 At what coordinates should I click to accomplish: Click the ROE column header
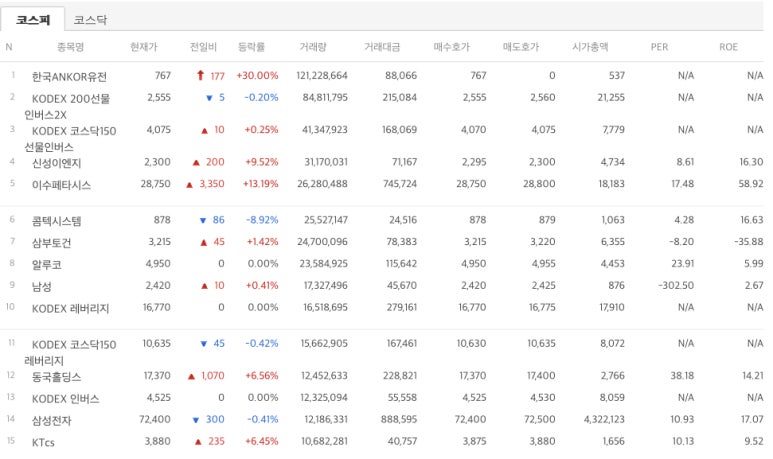pos(729,47)
